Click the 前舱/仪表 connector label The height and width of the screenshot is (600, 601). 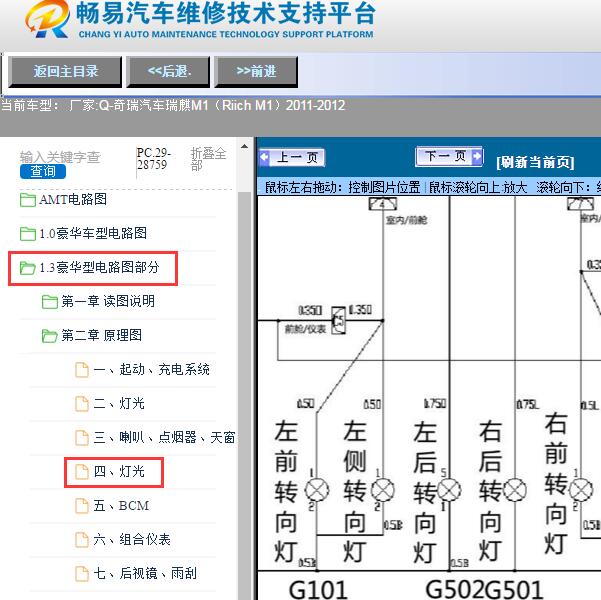pyautogui.click(x=305, y=329)
